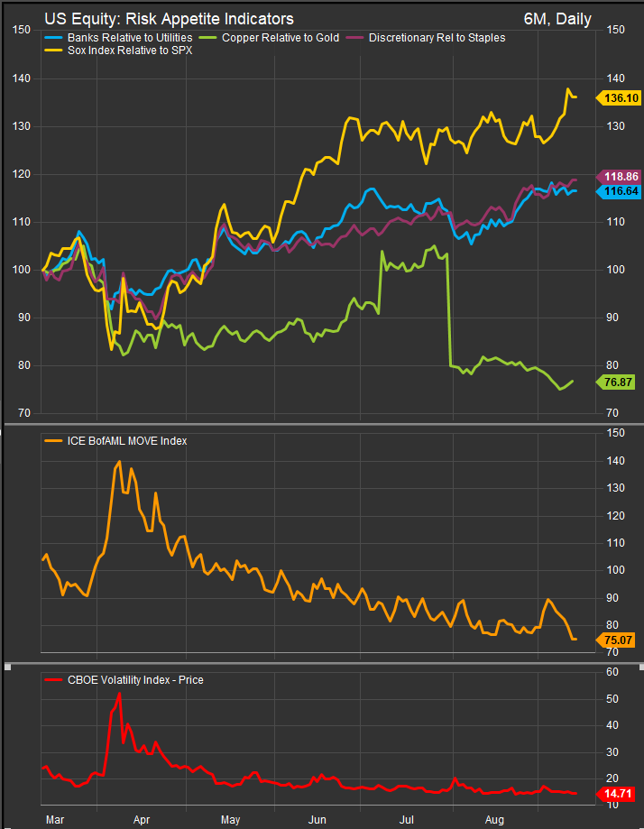The width and height of the screenshot is (644, 829).
Task: Click the Jun label on the time axis
Action: (x=317, y=819)
